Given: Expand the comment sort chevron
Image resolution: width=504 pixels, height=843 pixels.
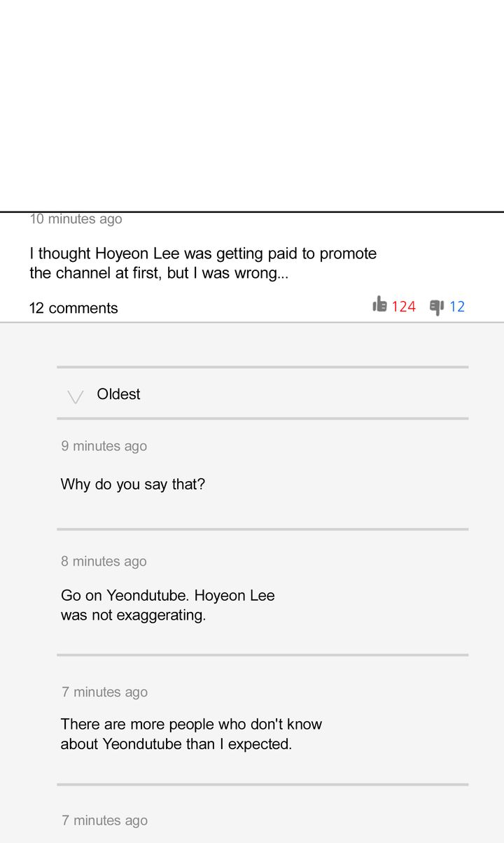Looking at the screenshot, I should [x=75, y=397].
